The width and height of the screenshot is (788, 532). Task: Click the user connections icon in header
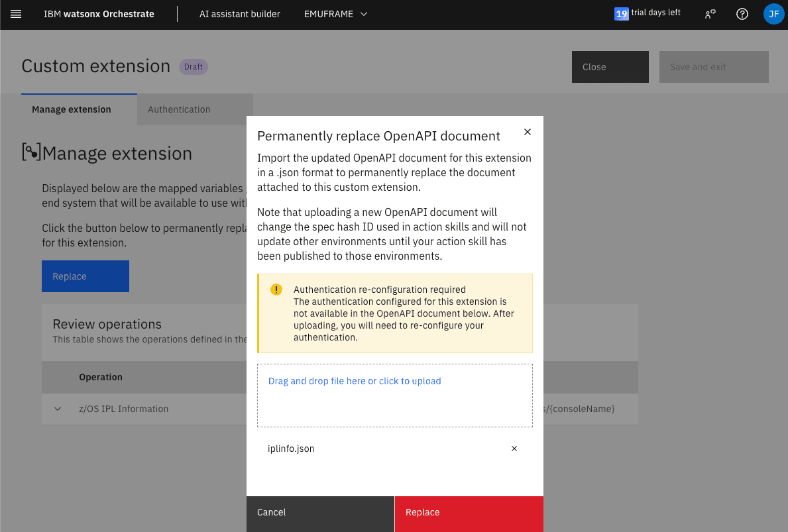(x=710, y=14)
